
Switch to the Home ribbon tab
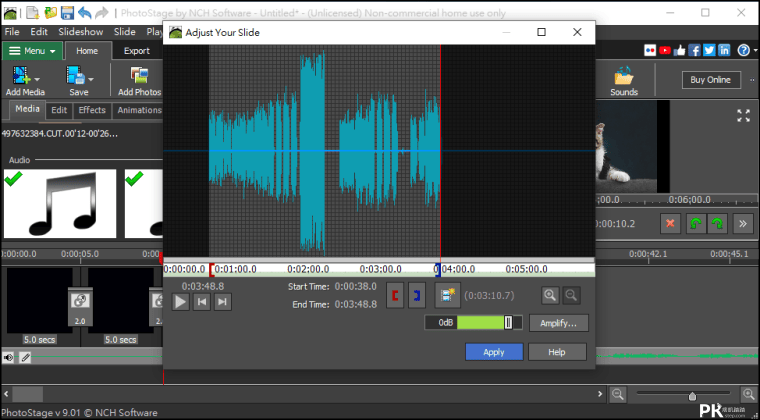tap(87, 51)
